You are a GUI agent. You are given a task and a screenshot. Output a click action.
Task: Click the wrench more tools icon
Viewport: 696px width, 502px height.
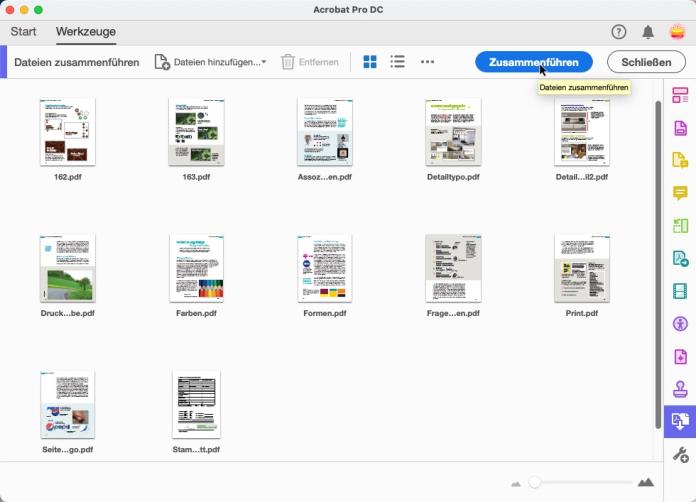[x=680, y=455]
